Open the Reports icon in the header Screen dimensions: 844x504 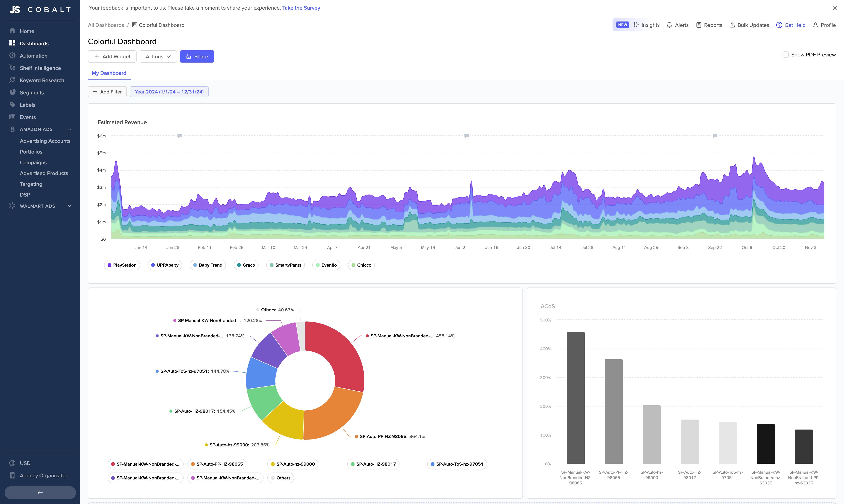[699, 25]
